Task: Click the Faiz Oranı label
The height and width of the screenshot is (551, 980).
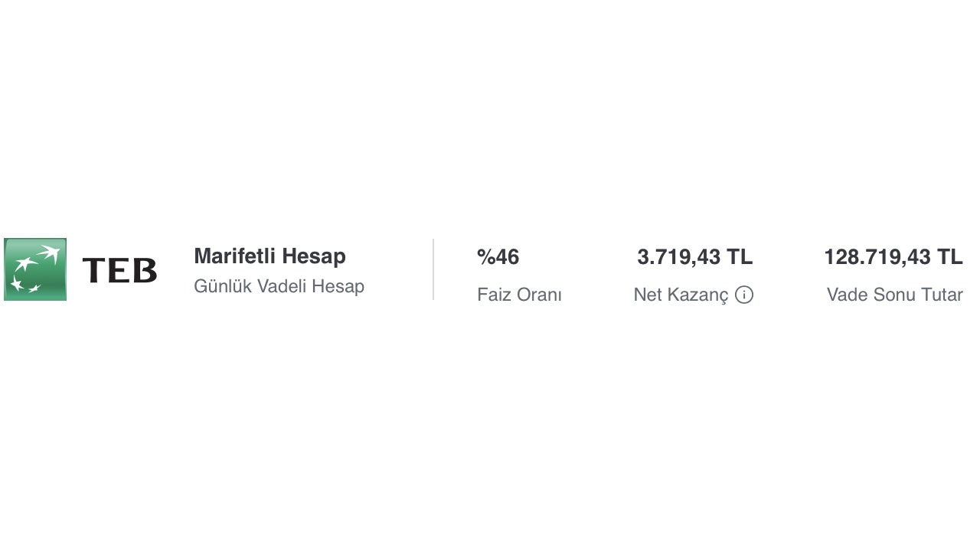Action: point(519,295)
